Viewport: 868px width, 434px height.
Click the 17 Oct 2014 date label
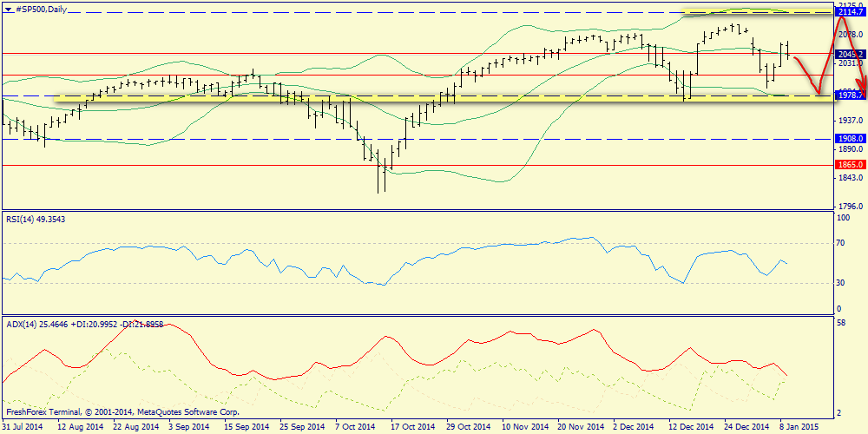coord(411,427)
